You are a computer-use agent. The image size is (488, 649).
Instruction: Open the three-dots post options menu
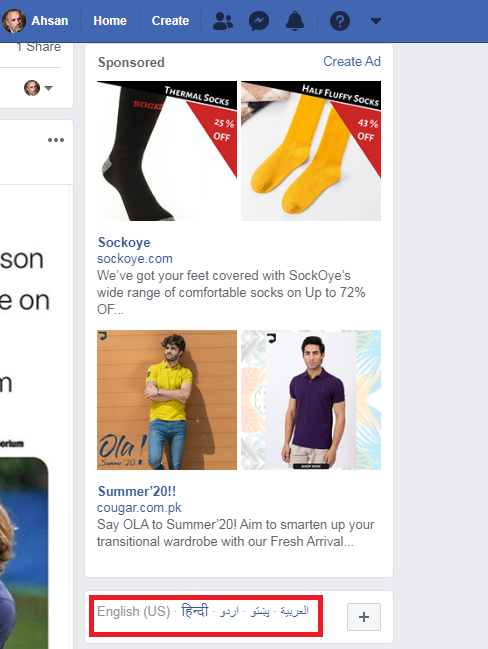point(56,140)
